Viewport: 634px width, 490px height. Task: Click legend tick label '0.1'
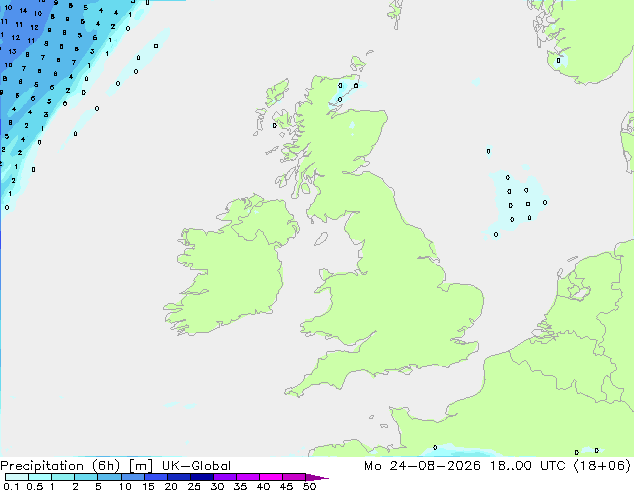pyautogui.click(x=11, y=486)
